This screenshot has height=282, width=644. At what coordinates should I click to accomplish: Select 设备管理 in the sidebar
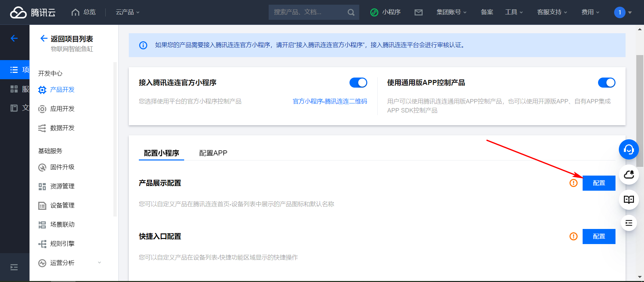coord(62,205)
